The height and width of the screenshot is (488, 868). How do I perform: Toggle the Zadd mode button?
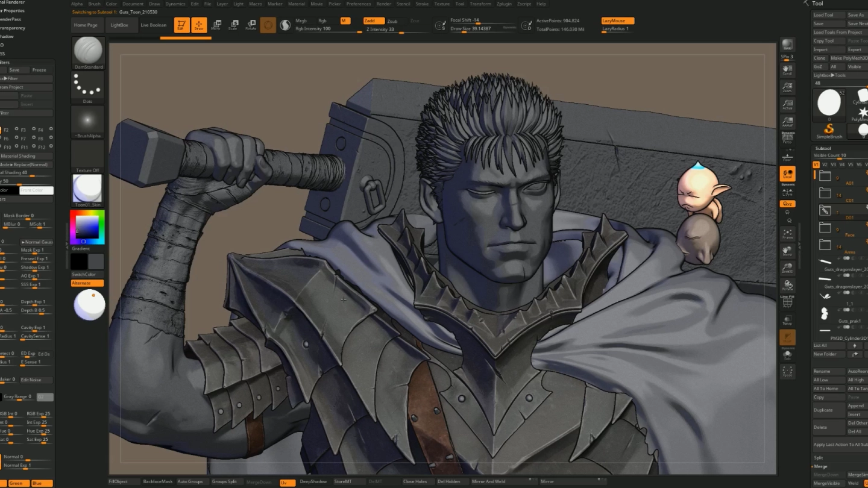coord(373,21)
